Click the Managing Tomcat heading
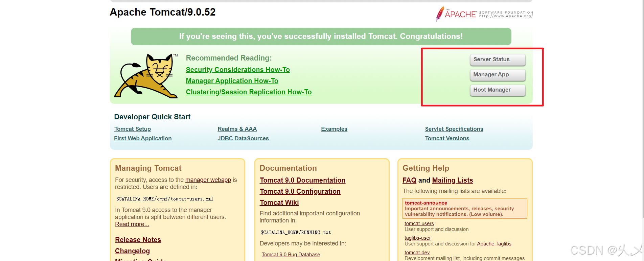The height and width of the screenshot is (261, 644). (x=148, y=168)
